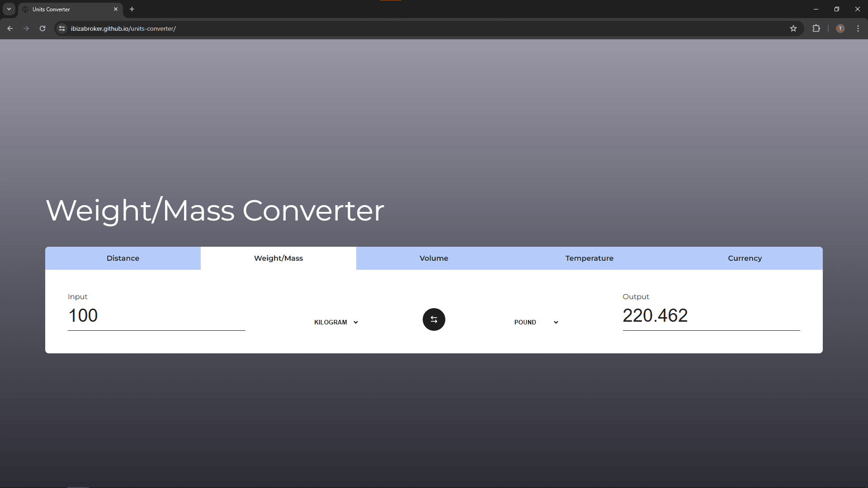This screenshot has height=488, width=868.
Task: Click the reload page icon
Action: [x=43, y=28]
